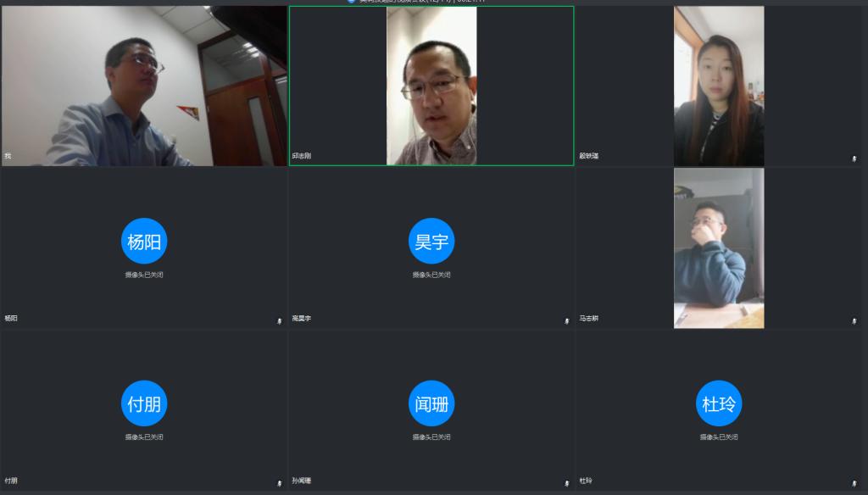The image size is (868, 495).
Task: Select the blue 杜玲 avatar circle
Action: tap(719, 403)
